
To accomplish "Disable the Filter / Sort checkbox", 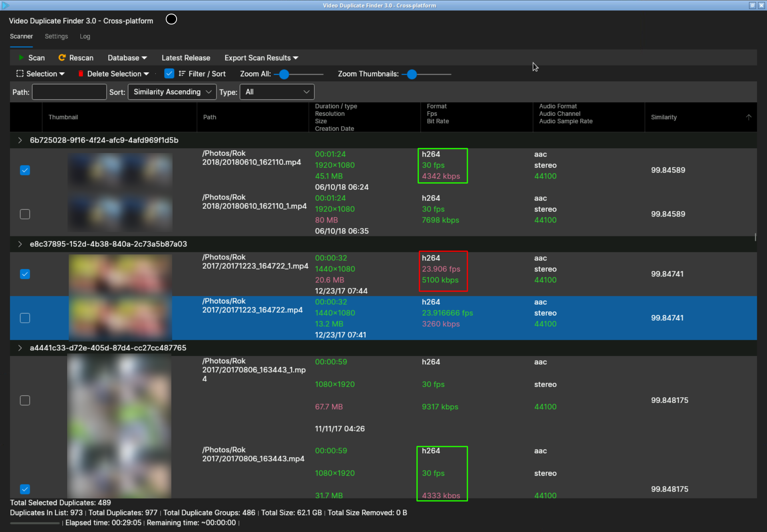I will pos(169,73).
